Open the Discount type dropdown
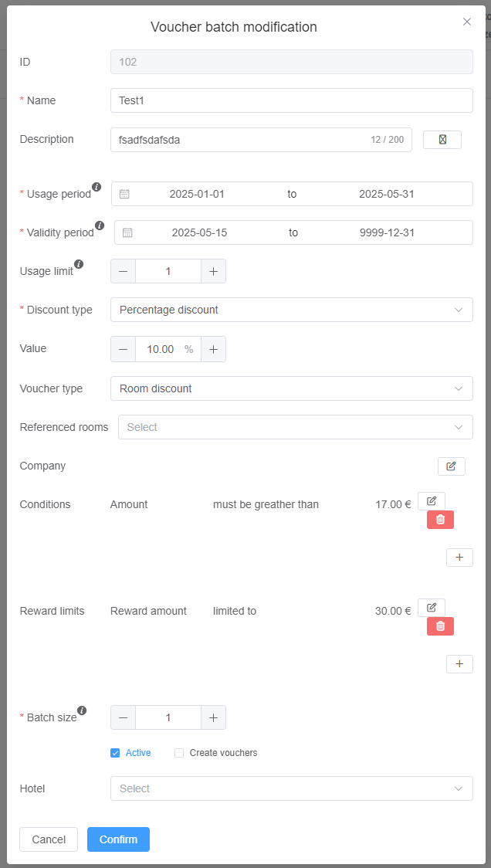The image size is (491, 868). pyautogui.click(x=291, y=310)
